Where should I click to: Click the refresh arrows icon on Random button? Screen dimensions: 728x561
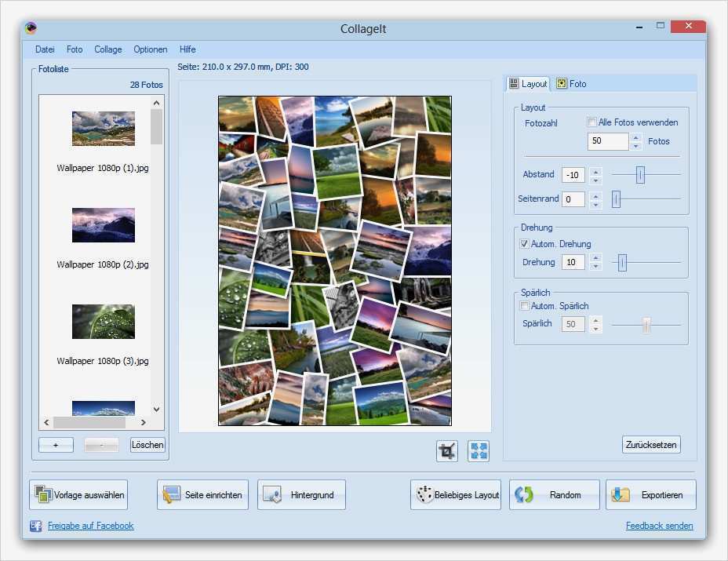click(x=522, y=494)
